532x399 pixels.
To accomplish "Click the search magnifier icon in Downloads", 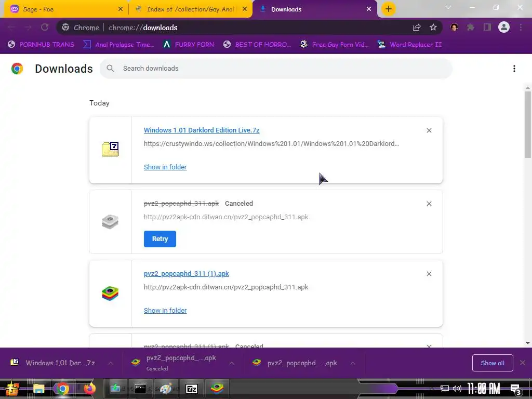I will tap(110, 68).
